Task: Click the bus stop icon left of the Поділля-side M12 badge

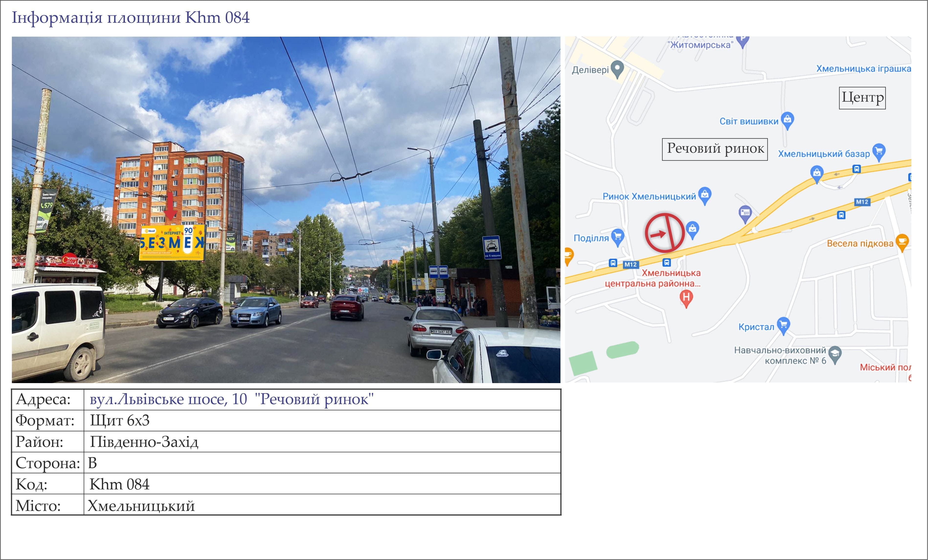Action: pyautogui.click(x=613, y=263)
